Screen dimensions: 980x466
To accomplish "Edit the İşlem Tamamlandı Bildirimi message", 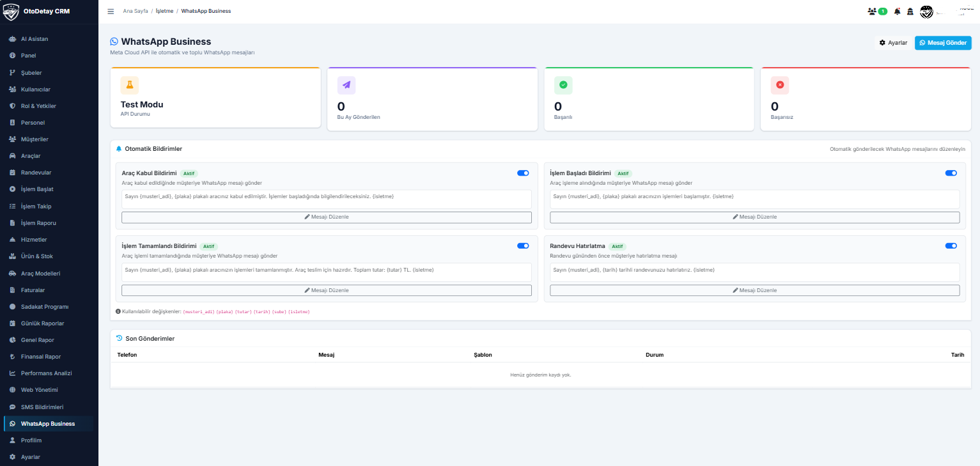I will tap(327, 290).
